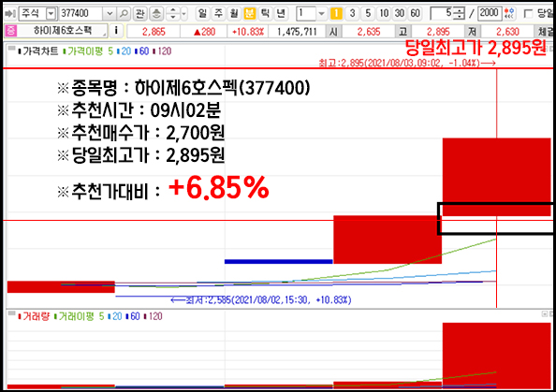
Task: Open the stock code 377400 dropdown
Action: click(110, 14)
